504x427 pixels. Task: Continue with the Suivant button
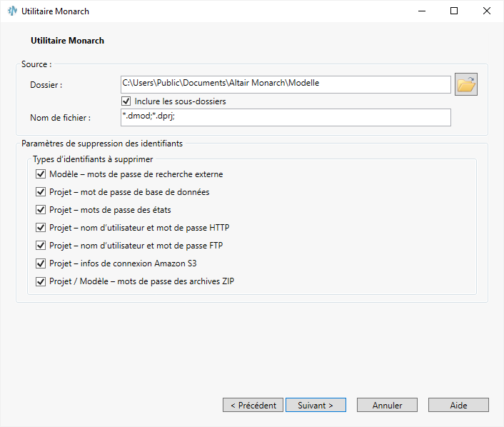(x=316, y=405)
